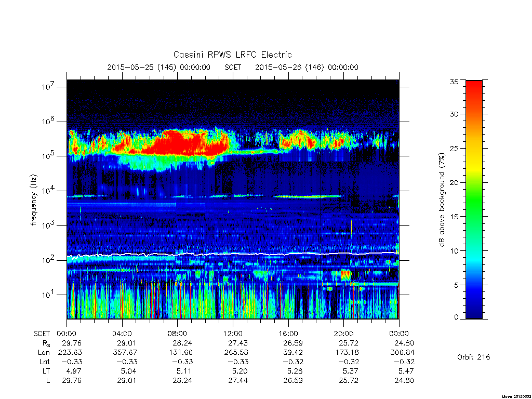Click the 'frequency (Hz)' axis label
Image resolution: width=532 pixels, height=399 pixels.
pyautogui.click(x=33, y=200)
